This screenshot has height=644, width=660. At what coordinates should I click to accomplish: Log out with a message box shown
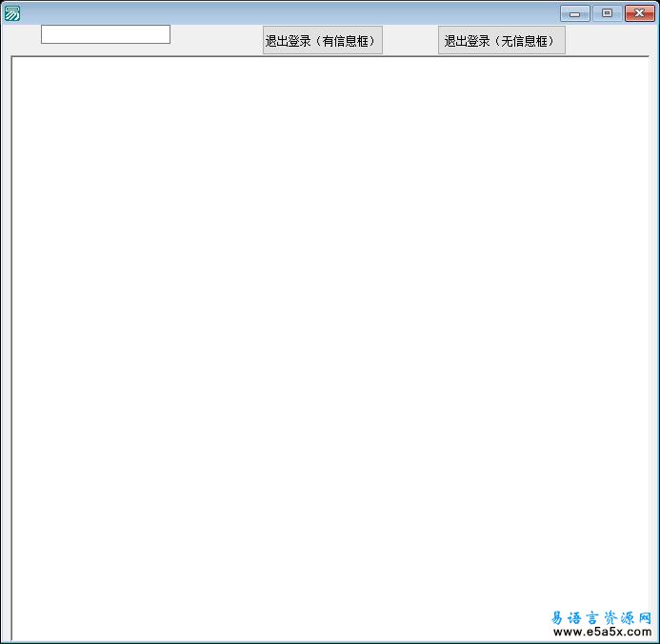click(322, 41)
